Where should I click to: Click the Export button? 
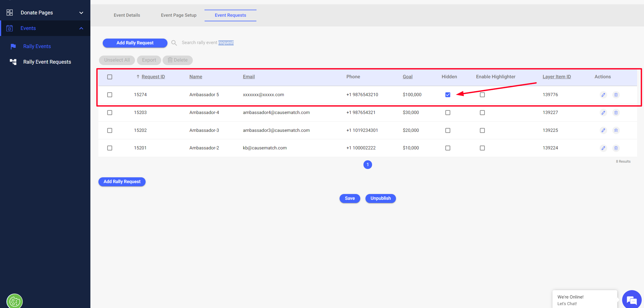149,60
